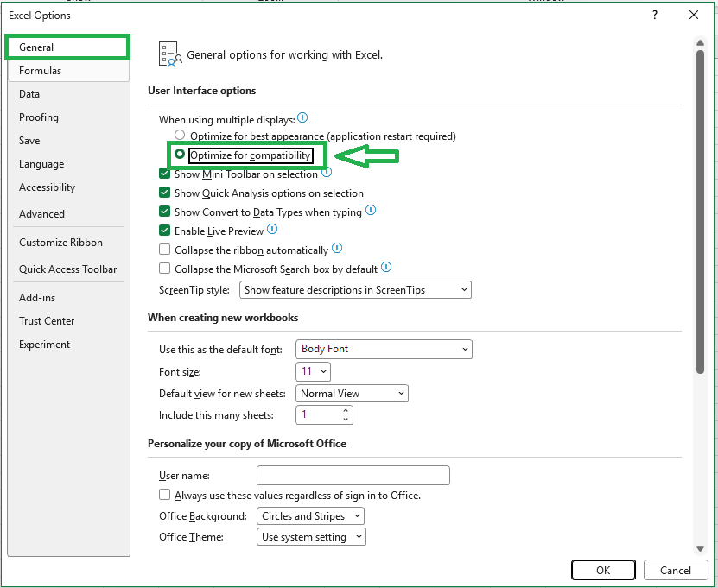Uncheck Show Mini Toolbar on selection
Screen dimensions: 718x588
pyautogui.click(x=164, y=174)
